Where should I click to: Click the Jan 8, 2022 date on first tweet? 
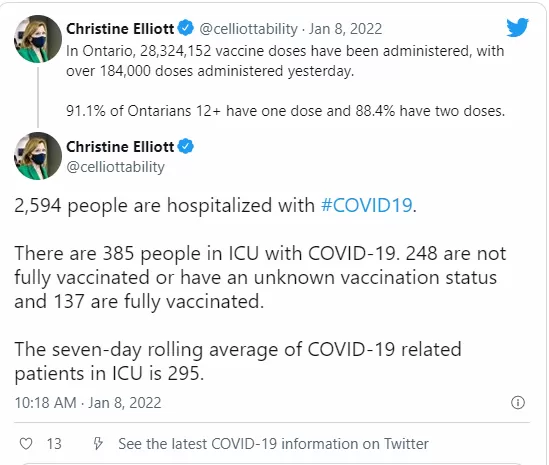click(x=345, y=29)
